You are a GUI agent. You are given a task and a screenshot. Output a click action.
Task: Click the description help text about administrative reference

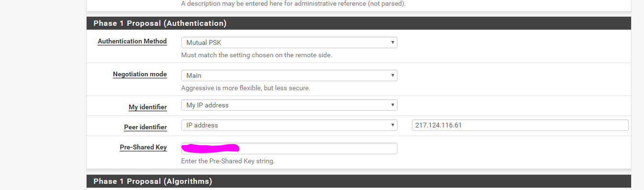click(293, 3)
